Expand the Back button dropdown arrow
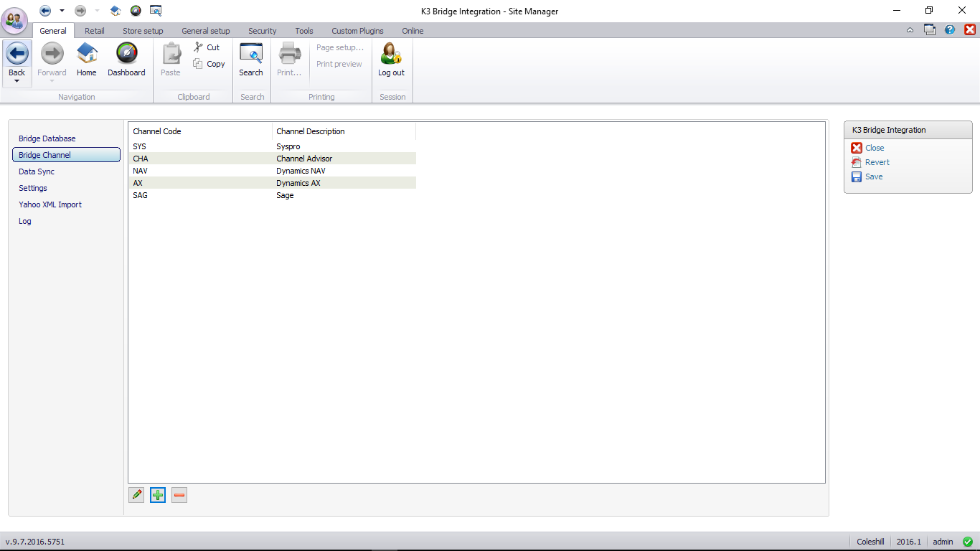 point(17,81)
